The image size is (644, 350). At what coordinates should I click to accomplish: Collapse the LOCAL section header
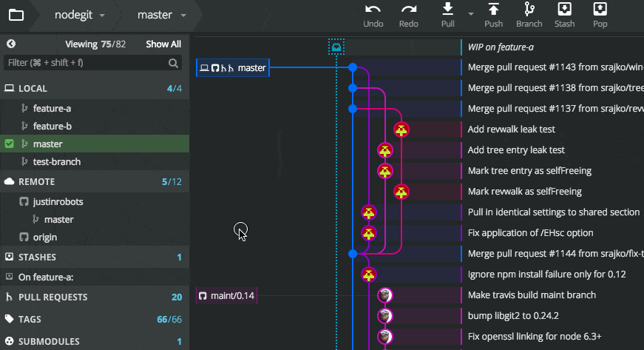tap(95, 88)
